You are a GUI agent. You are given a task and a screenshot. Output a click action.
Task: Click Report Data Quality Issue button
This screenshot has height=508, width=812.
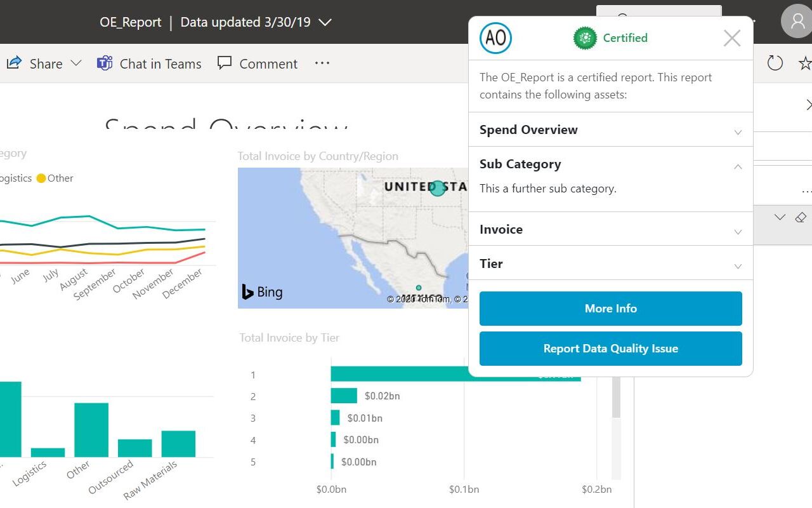[610, 349]
